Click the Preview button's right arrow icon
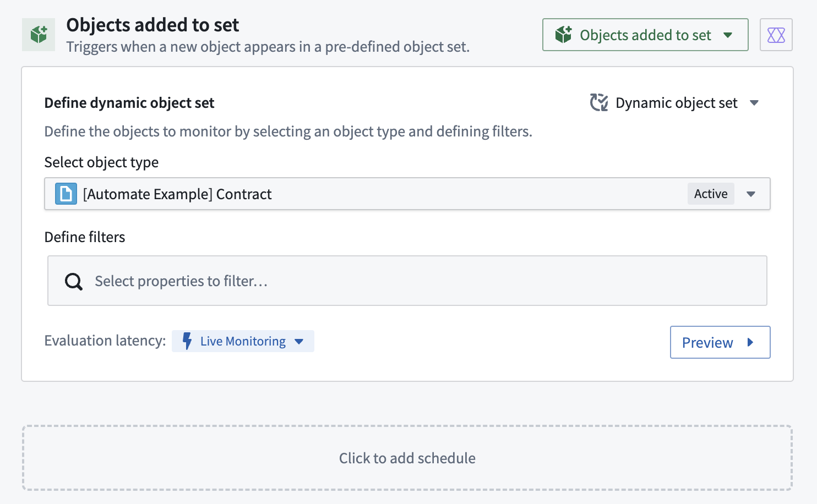The height and width of the screenshot is (504, 817). [750, 342]
